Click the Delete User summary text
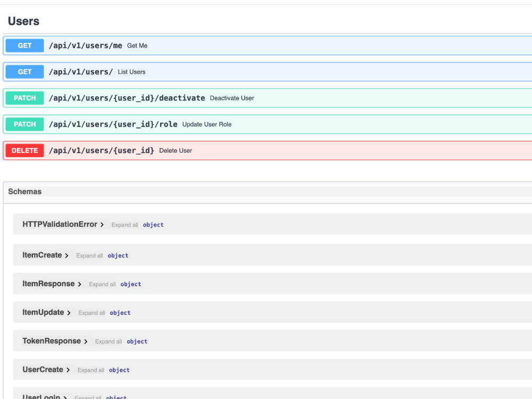532x399 pixels. coord(176,151)
